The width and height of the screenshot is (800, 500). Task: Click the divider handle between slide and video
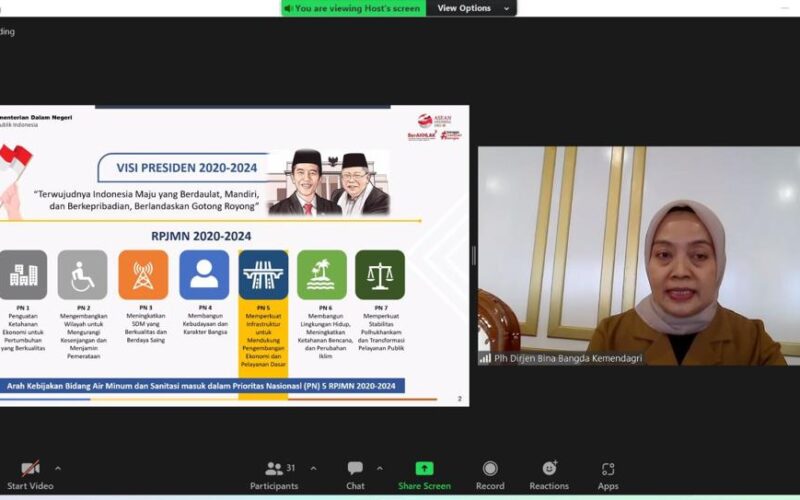pyautogui.click(x=473, y=256)
